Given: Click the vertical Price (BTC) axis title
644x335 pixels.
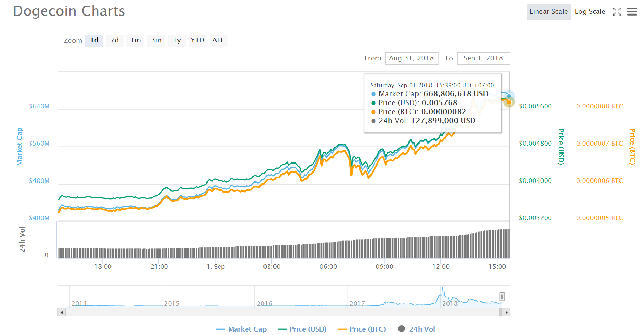Looking at the screenshot, I should [x=632, y=147].
